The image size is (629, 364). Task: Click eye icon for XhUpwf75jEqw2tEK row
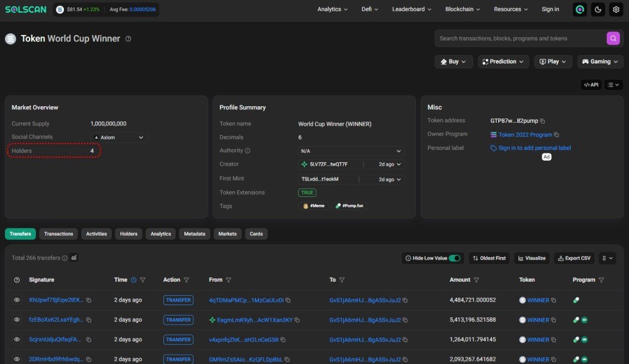point(17,300)
